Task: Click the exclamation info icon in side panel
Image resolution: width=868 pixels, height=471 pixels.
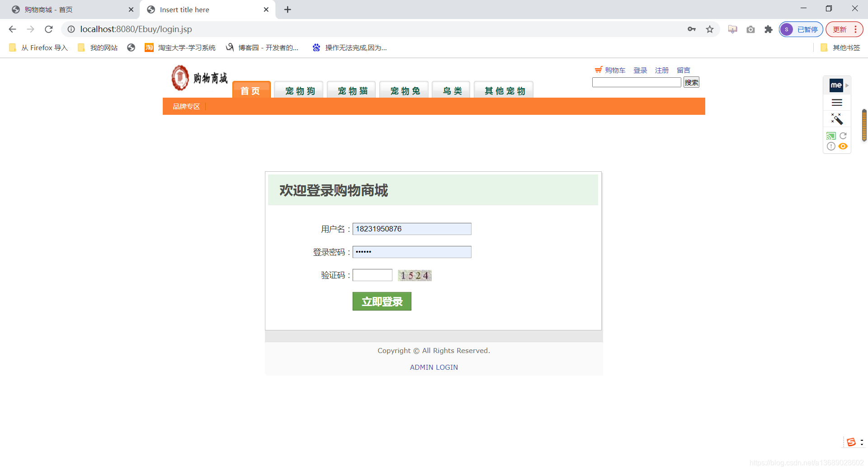Action: point(831,146)
